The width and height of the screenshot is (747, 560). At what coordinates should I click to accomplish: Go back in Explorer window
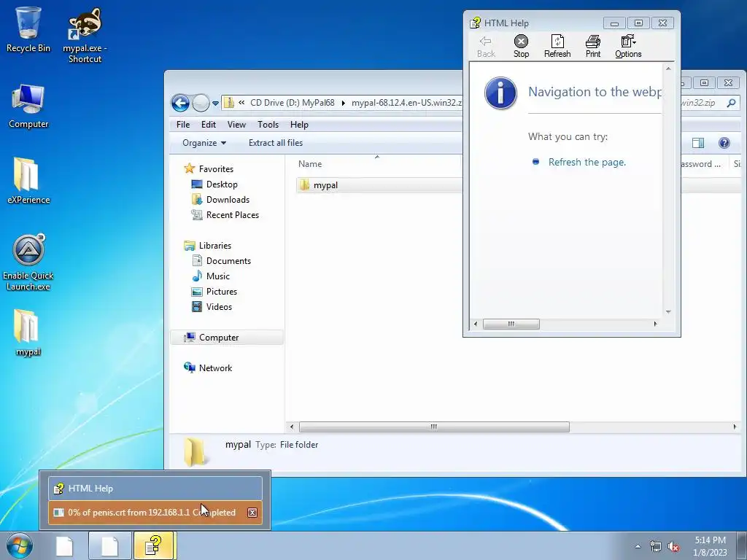pos(181,103)
